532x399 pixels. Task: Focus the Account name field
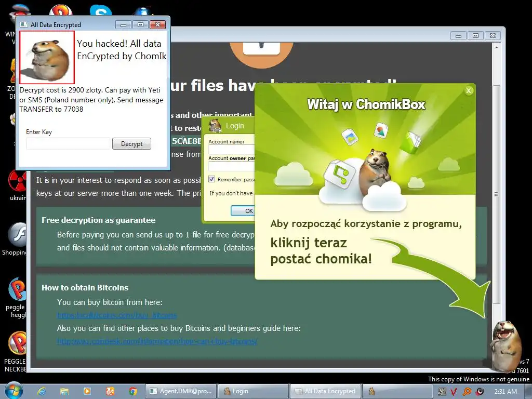231,150
